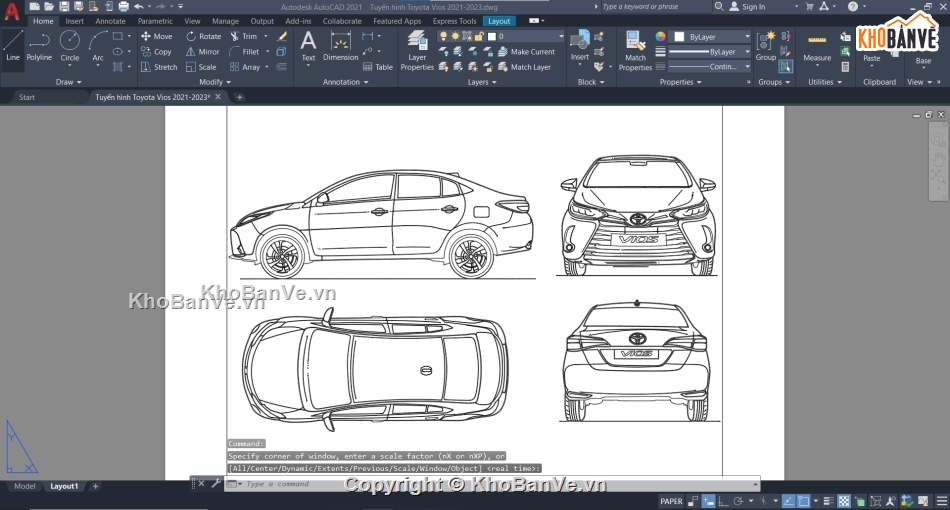950x510 pixels.
Task: Toggle lineweight display in status bar
Action: coord(828,502)
